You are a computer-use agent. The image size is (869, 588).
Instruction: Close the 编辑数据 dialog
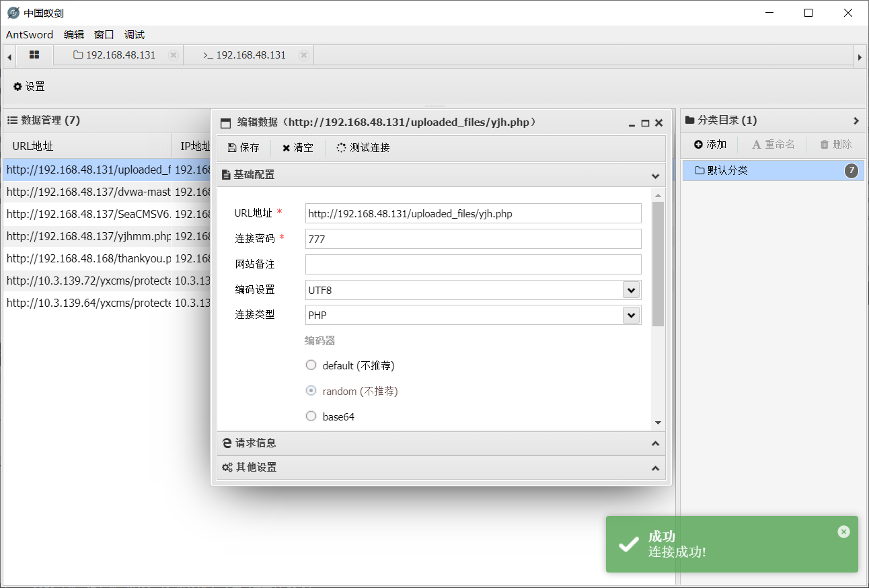tap(659, 123)
